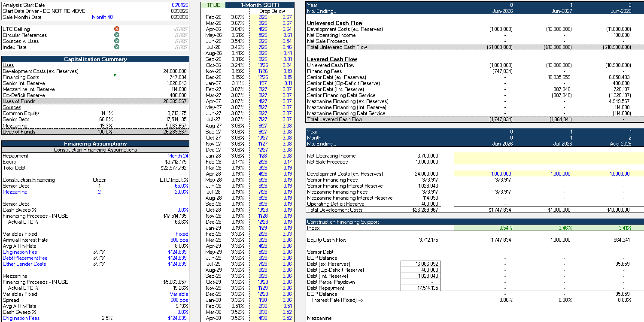The image size is (644, 322).
Task: Select the green Index cell showing 3.54%
Action: click(x=505, y=228)
